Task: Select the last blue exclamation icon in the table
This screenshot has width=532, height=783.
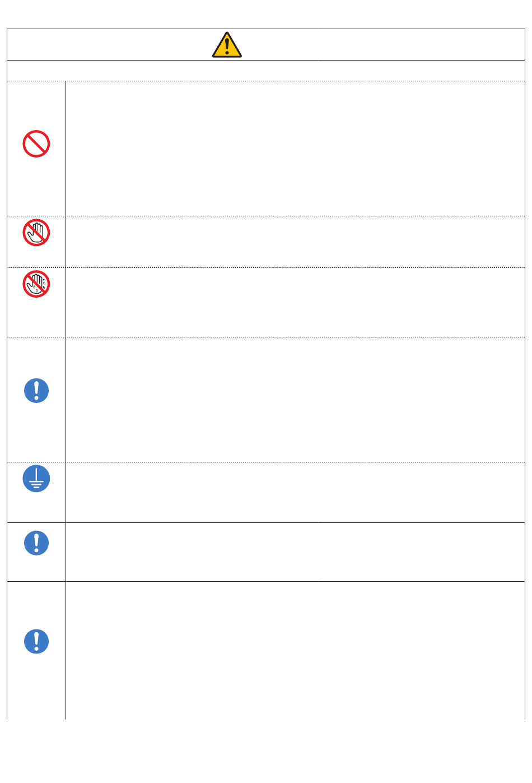Action: pyautogui.click(x=36, y=642)
